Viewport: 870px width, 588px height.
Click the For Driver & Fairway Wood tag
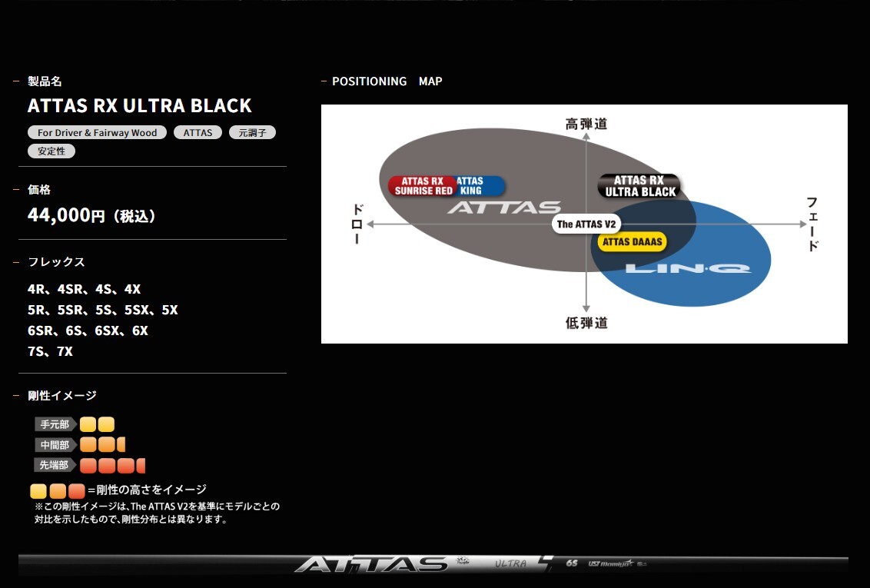tap(97, 132)
